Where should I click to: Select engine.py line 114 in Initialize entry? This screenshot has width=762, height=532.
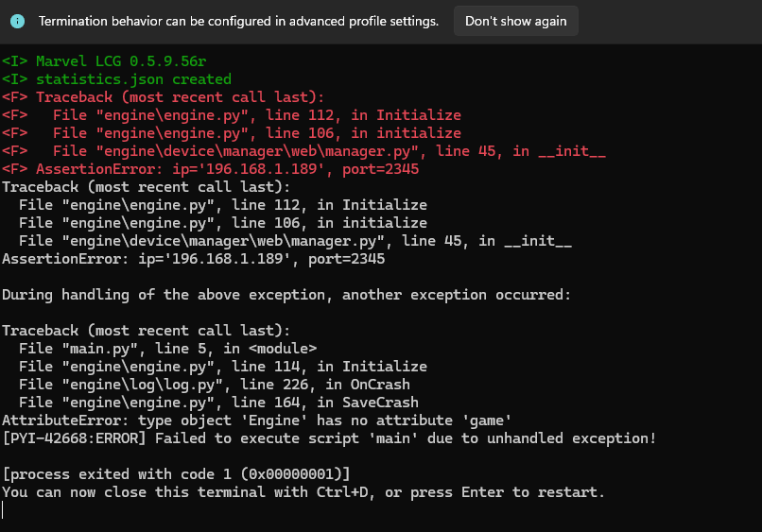pos(222,367)
